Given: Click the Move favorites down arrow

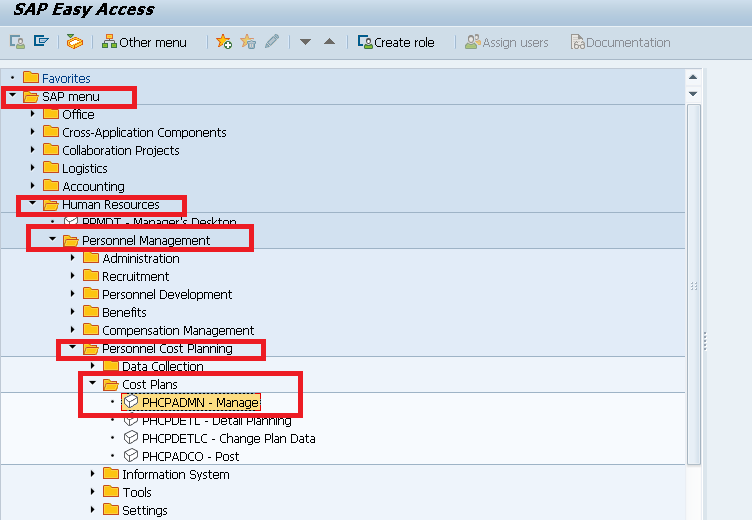Looking at the screenshot, I should (306, 42).
